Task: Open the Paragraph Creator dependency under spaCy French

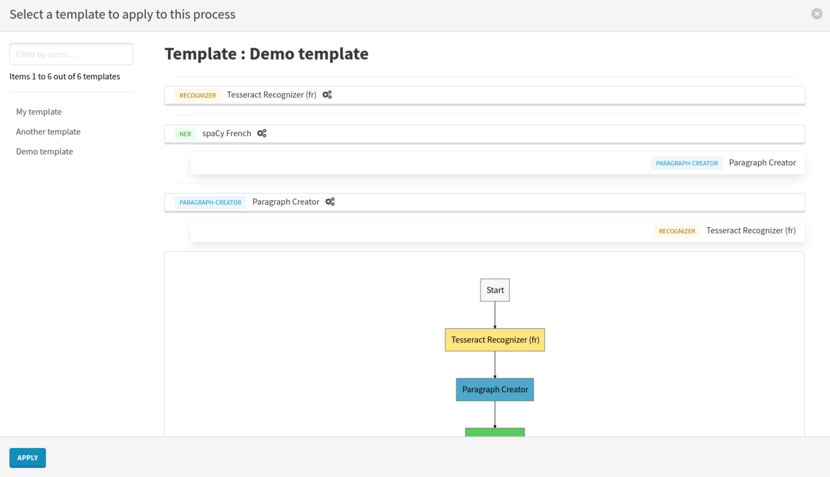Action: click(762, 162)
